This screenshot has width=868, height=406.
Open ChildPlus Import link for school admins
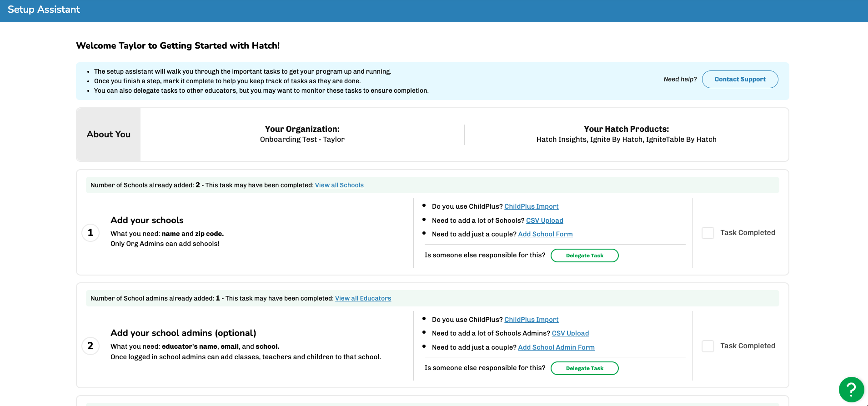coord(531,320)
